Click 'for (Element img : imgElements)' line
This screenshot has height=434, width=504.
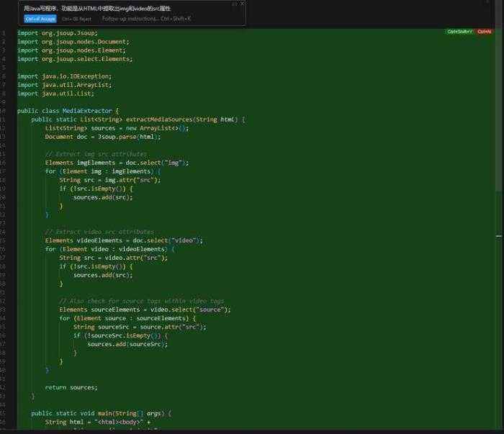(x=103, y=171)
